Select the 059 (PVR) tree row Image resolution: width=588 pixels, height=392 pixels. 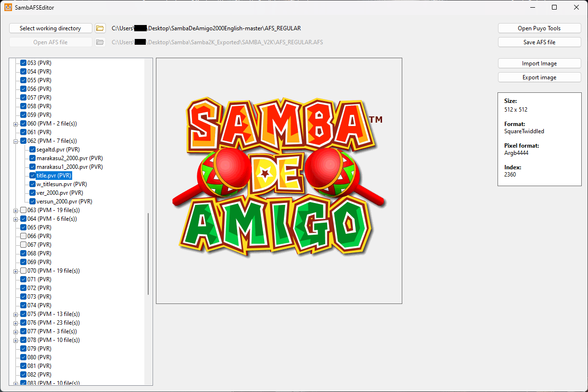39,115
